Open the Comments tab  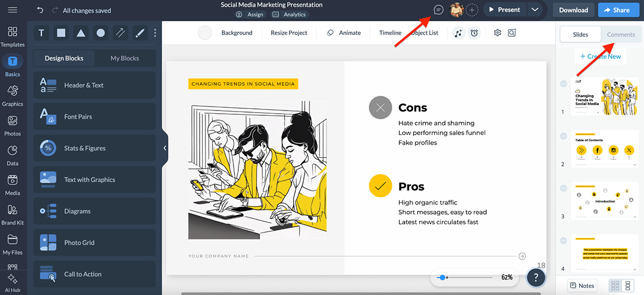pyautogui.click(x=621, y=34)
